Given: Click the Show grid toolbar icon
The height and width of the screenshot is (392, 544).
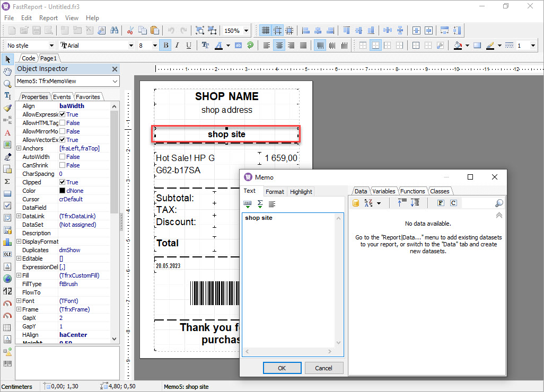Looking at the screenshot, I should pos(265,31).
